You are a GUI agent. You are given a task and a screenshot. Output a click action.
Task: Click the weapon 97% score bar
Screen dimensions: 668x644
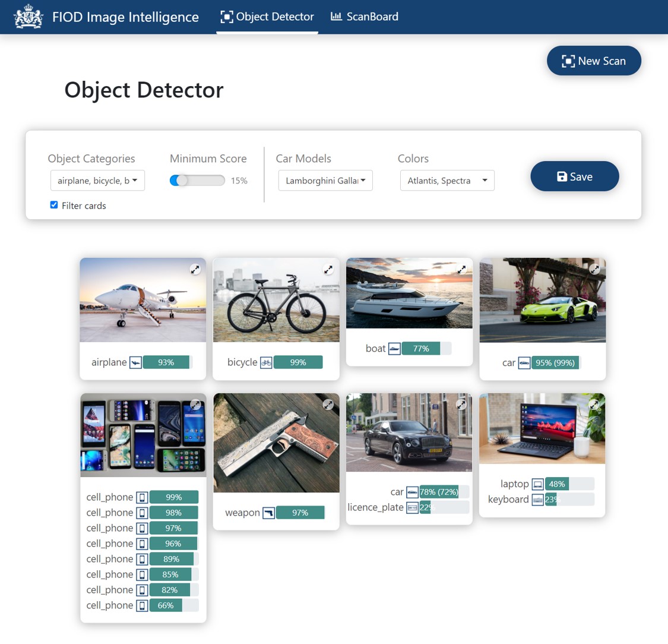pos(300,513)
